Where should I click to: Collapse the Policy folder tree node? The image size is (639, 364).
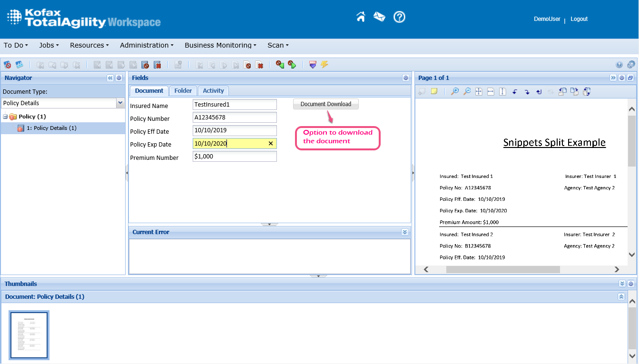[x=5, y=117]
